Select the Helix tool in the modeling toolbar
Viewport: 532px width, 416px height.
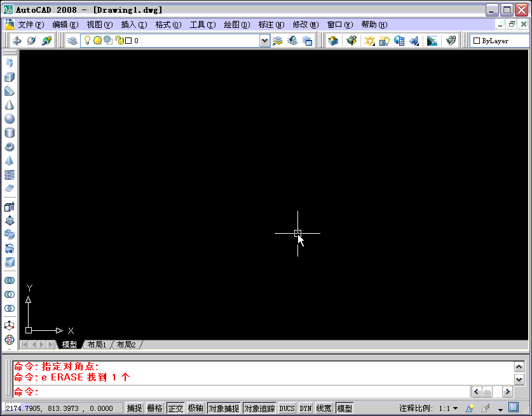point(9,175)
